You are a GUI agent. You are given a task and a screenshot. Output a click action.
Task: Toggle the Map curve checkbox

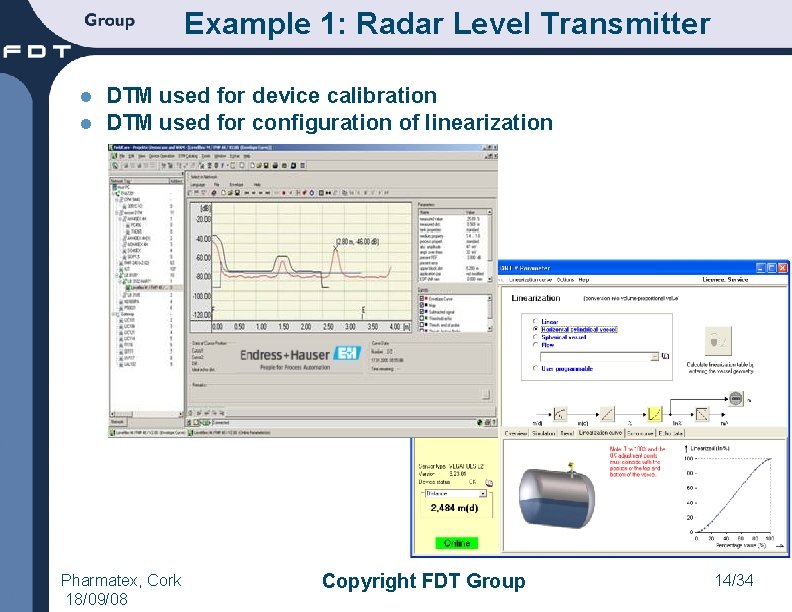tap(421, 305)
